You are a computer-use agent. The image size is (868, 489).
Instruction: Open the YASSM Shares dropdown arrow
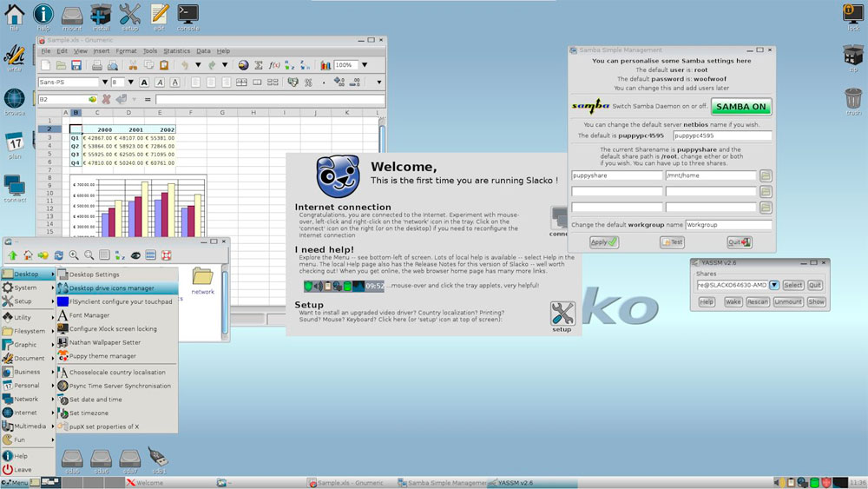point(774,285)
